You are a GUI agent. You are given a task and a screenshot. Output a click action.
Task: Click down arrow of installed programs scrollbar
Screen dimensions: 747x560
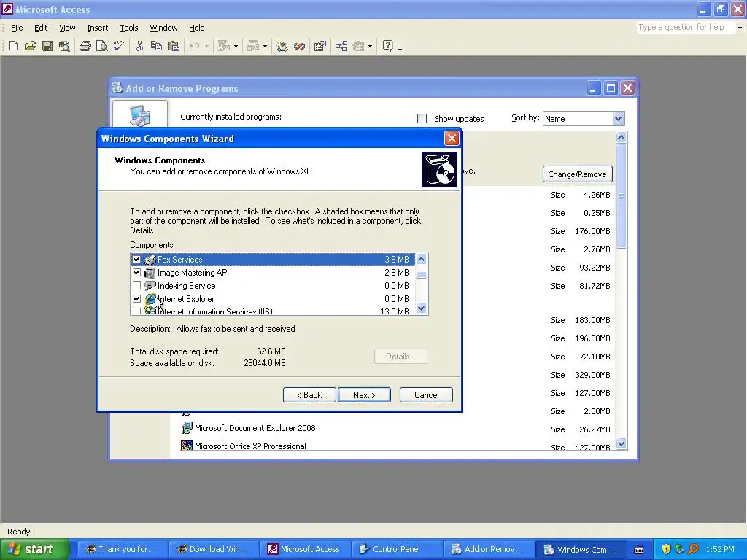pos(621,444)
